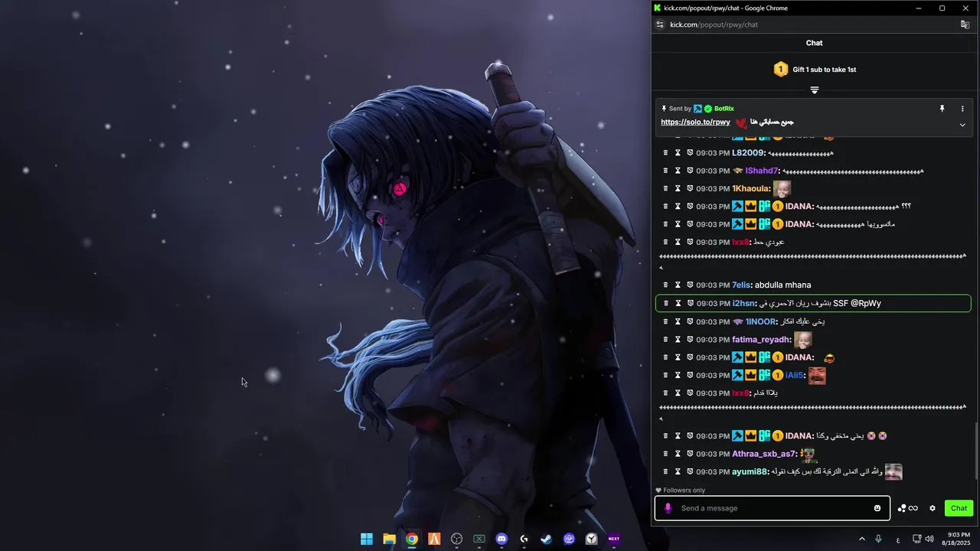
Task: Ban user IShahd7 via shield icon
Action: (690, 171)
